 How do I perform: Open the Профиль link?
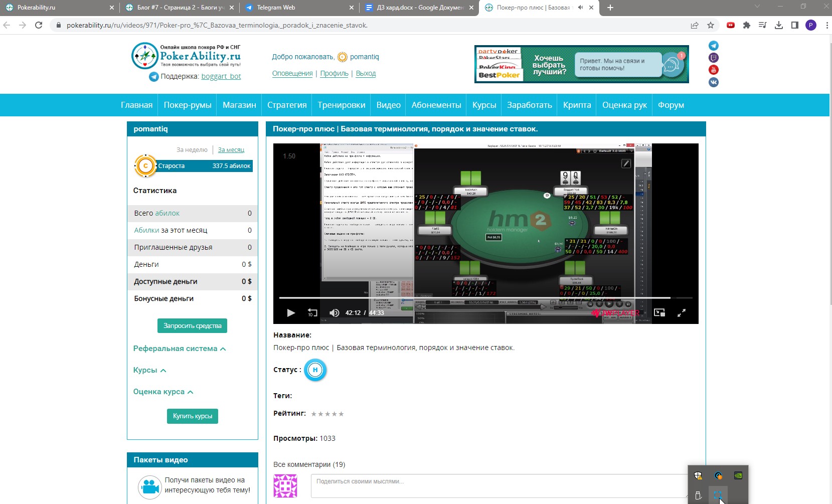pos(334,74)
